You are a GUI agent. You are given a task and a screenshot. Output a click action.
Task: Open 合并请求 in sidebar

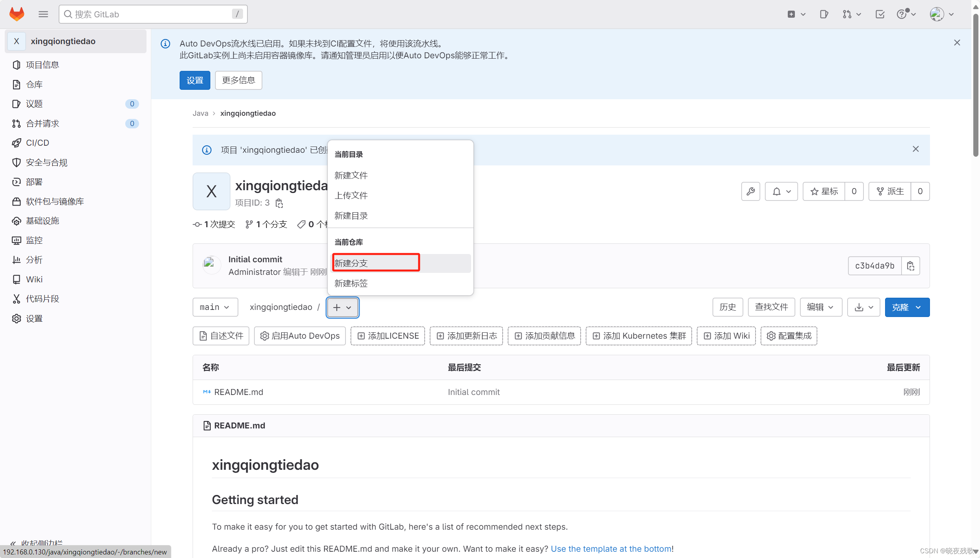pos(75,123)
